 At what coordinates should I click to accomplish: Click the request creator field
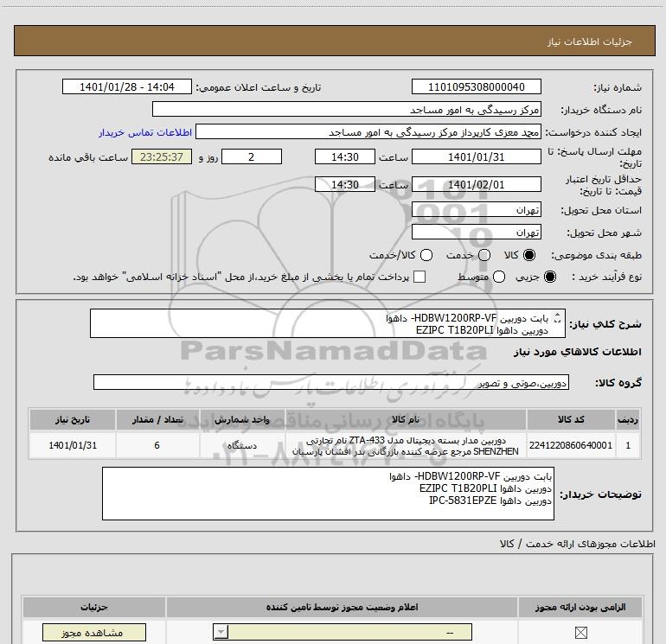click(368, 131)
